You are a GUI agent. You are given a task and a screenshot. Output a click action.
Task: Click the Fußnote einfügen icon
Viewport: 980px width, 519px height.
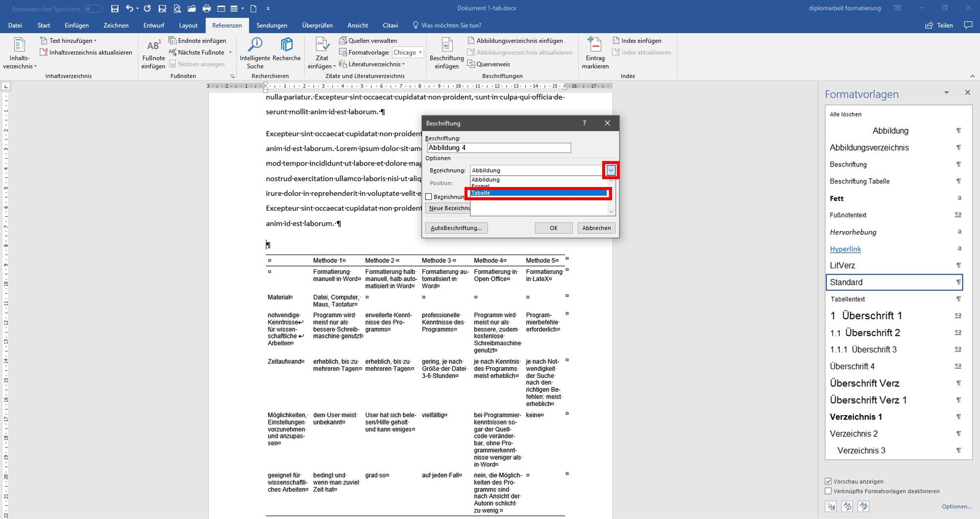[153, 46]
